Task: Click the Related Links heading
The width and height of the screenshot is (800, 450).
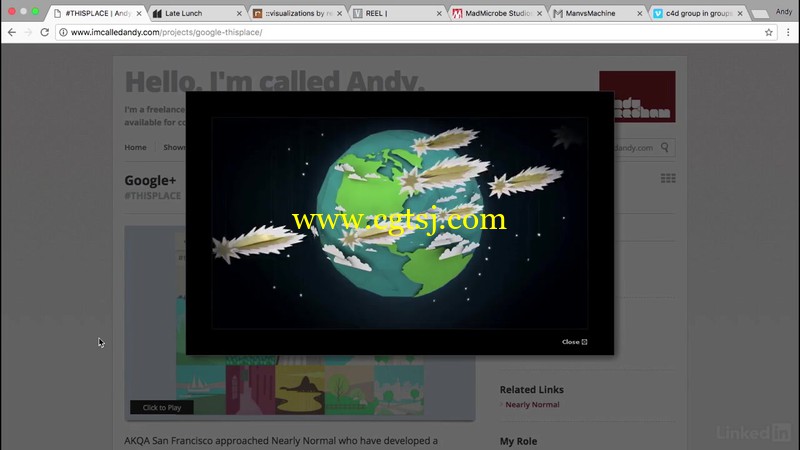Action: [532, 389]
